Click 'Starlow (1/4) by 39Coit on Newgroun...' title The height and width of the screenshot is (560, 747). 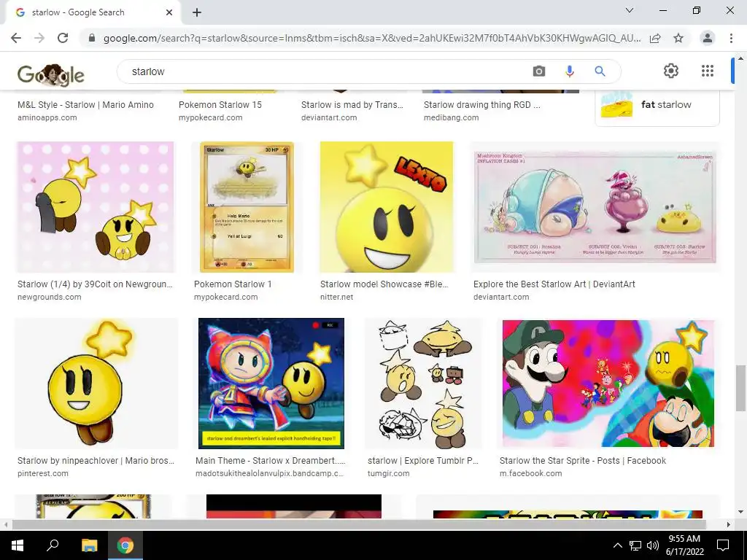point(95,284)
